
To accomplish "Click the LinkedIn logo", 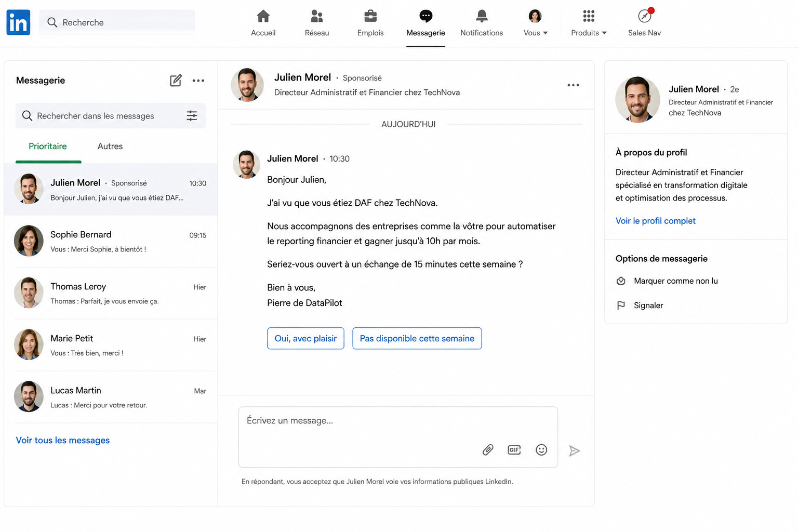I will (18, 22).
